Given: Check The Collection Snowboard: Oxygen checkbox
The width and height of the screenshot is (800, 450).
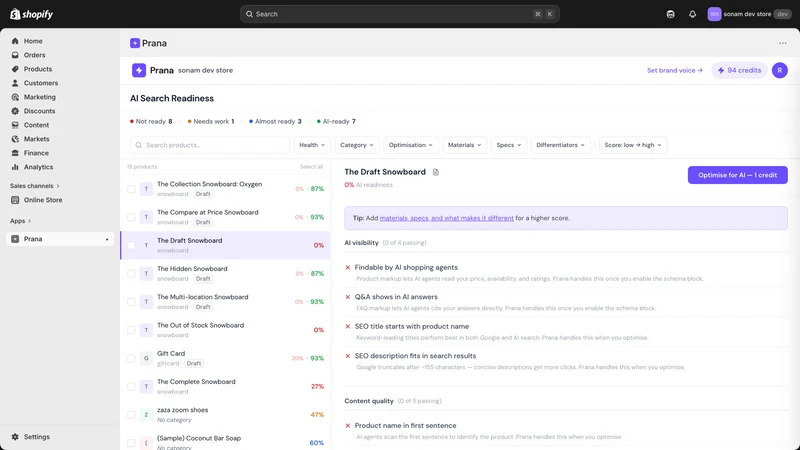Looking at the screenshot, I should point(131,189).
